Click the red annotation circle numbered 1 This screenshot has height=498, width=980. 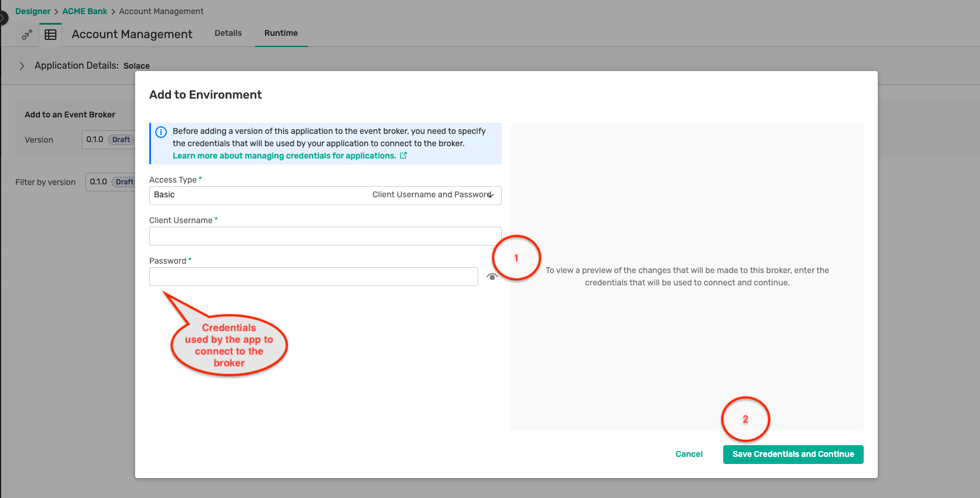[516, 258]
